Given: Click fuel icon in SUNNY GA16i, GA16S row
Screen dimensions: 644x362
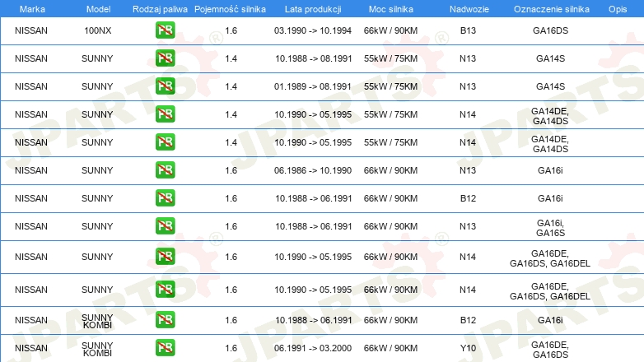Looking at the screenshot, I should click(165, 225).
